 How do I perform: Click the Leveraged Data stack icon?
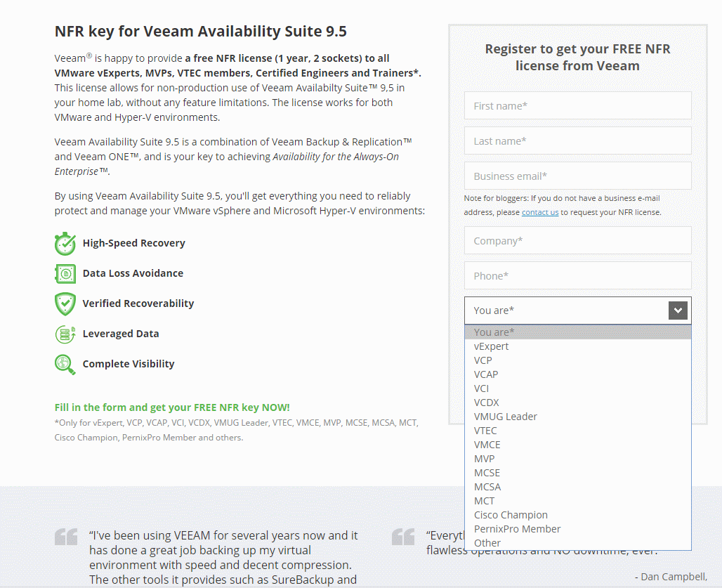(x=65, y=334)
